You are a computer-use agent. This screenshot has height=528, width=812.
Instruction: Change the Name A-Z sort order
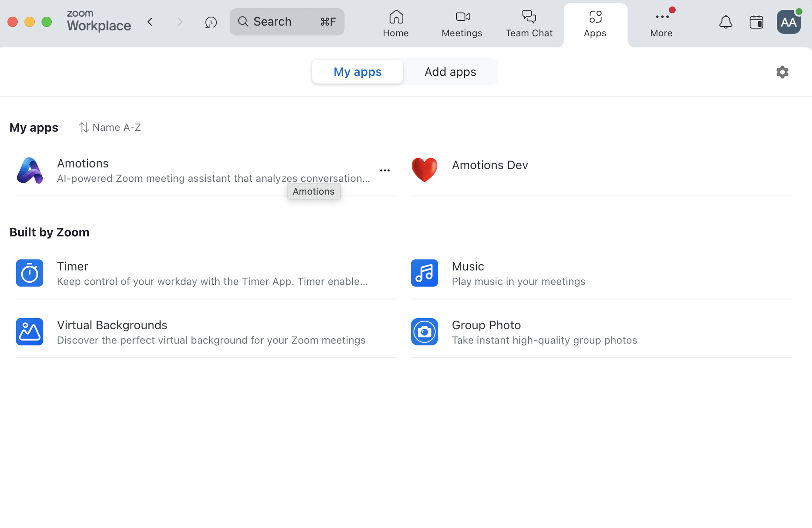tap(110, 127)
